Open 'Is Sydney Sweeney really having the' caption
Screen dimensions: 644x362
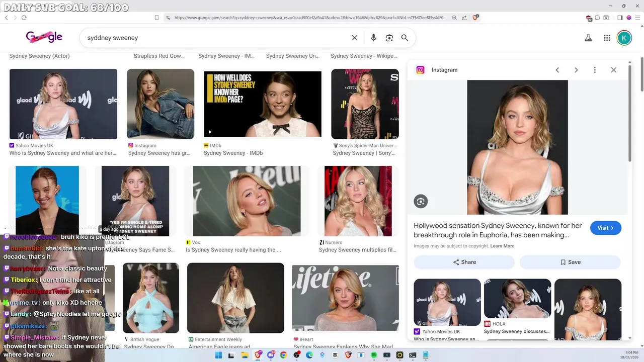(x=233, y=250)
